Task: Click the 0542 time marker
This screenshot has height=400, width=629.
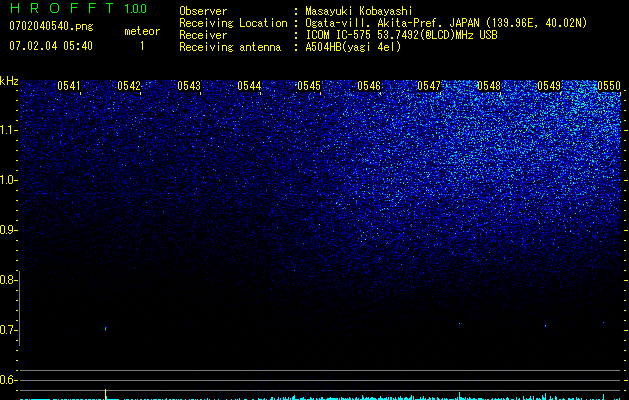Action: coord(129,86)
